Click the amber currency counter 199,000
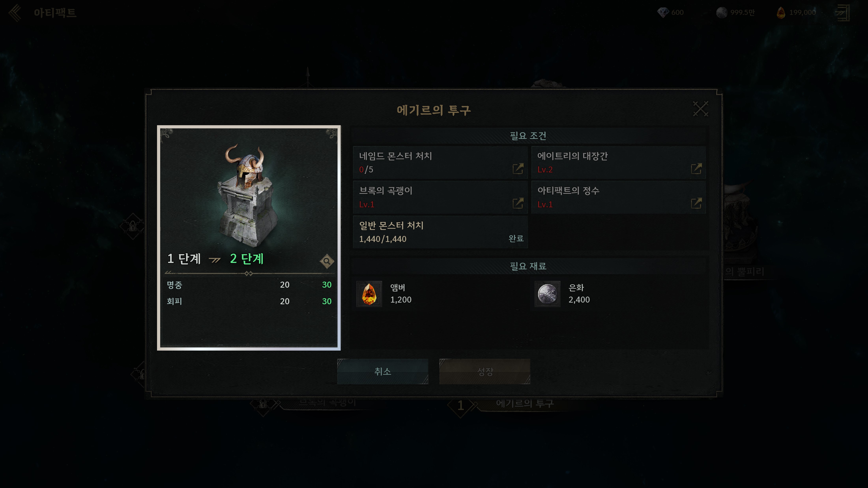The width and height of the screenshot is (868, 488). [796, 12]
